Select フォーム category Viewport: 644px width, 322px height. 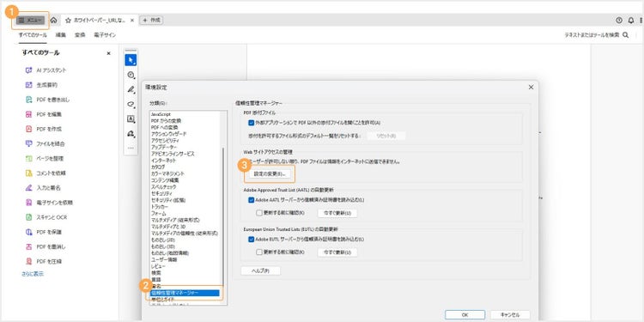coord(159,214)
